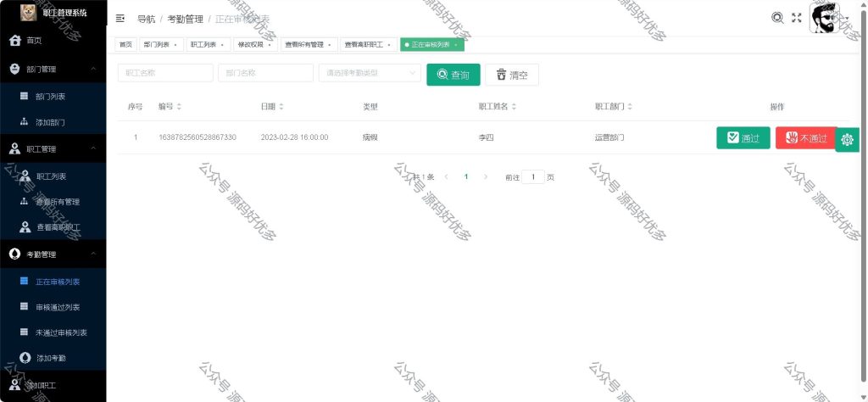Click the date cell 2023-02-28 16:00:00
Viewport: 868px width, 402px height.
pos(294,137)
